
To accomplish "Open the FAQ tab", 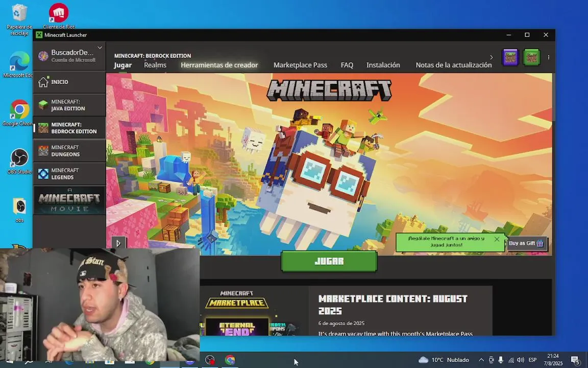I will pyautogui.click(x=347, y=65).
